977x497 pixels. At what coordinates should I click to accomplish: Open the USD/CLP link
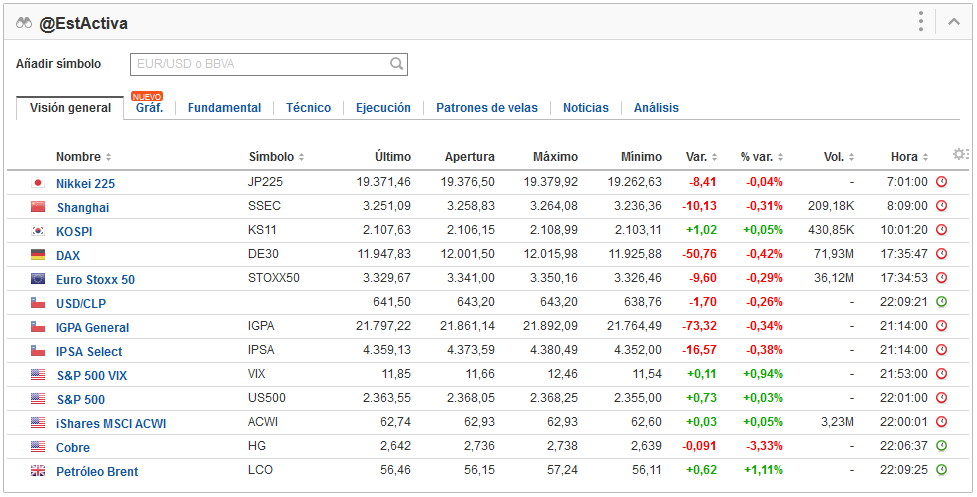[x=81, y=304]
